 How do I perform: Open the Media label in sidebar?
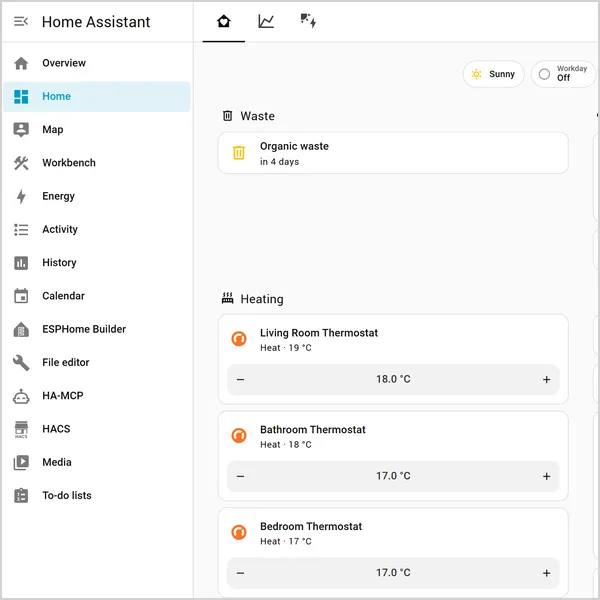(57, 462)
